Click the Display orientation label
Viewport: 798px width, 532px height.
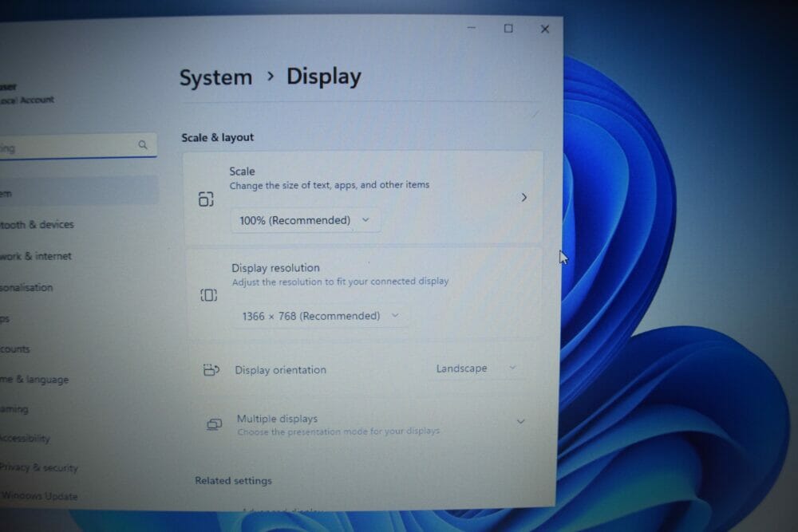coord(280,370)
